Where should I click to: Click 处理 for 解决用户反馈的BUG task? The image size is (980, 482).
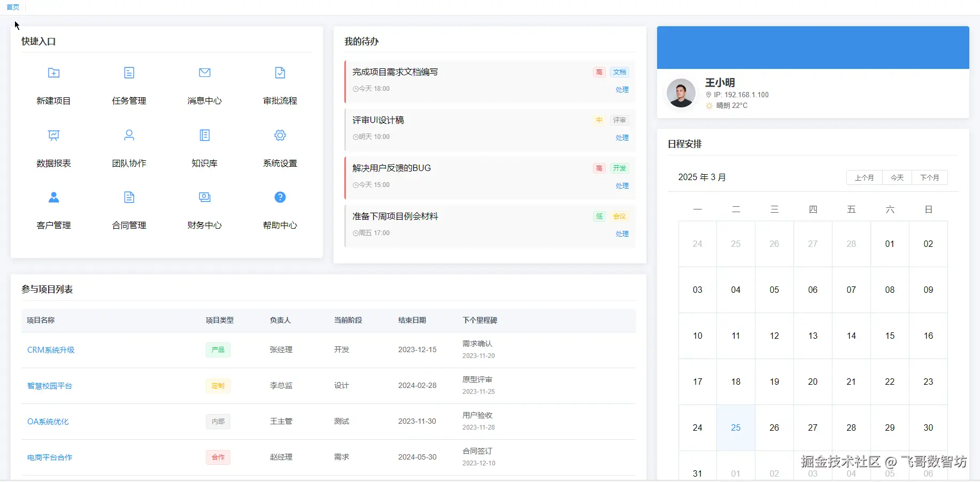pyautogui.click(x=622, y=185)
